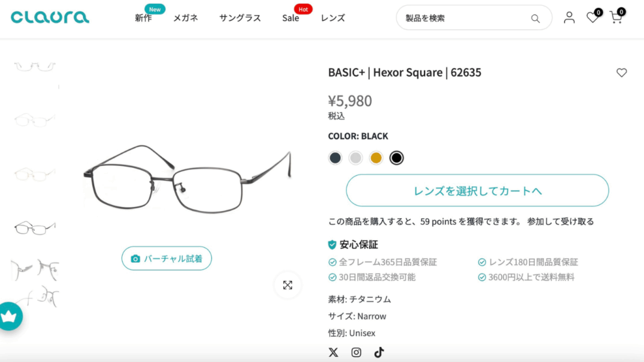Focus the 製品を検索 search field
This screenshot has width=644, height=362.
pyautogui.click(x=464, y=18)
